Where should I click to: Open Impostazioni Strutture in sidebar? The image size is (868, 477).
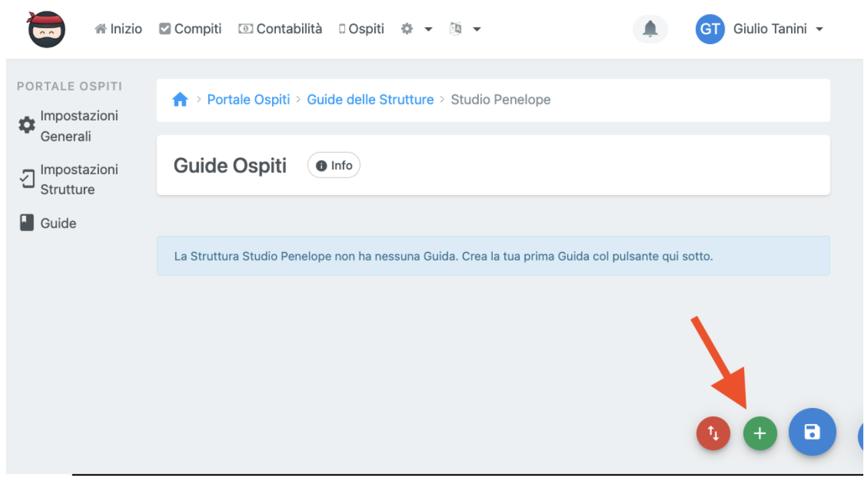pos(68,180)
